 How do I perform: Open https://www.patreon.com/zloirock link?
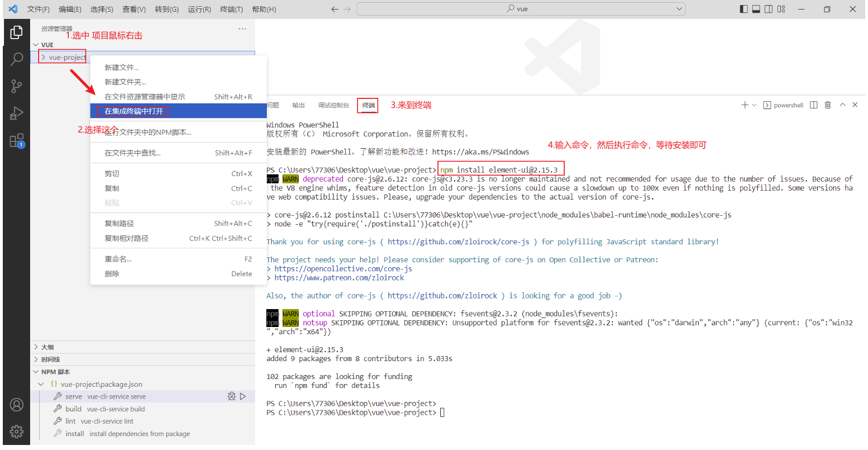coord(339,277)
